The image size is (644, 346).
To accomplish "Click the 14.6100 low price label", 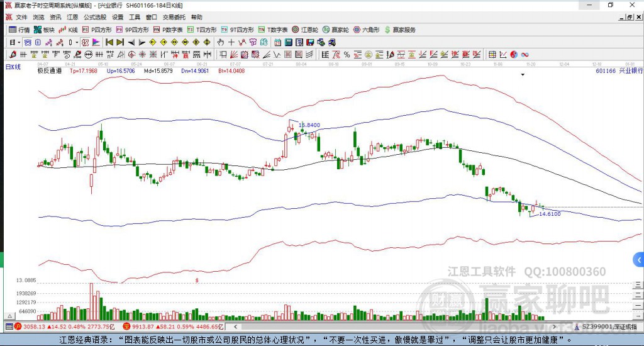I will tap(550, 214).
